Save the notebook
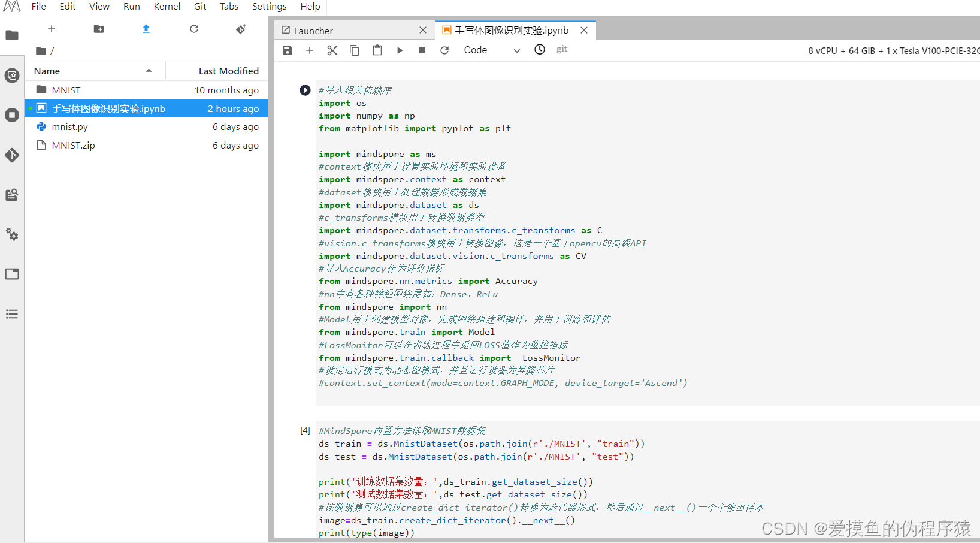This screenshot has width=980, height=543. [x=288, y=50]
